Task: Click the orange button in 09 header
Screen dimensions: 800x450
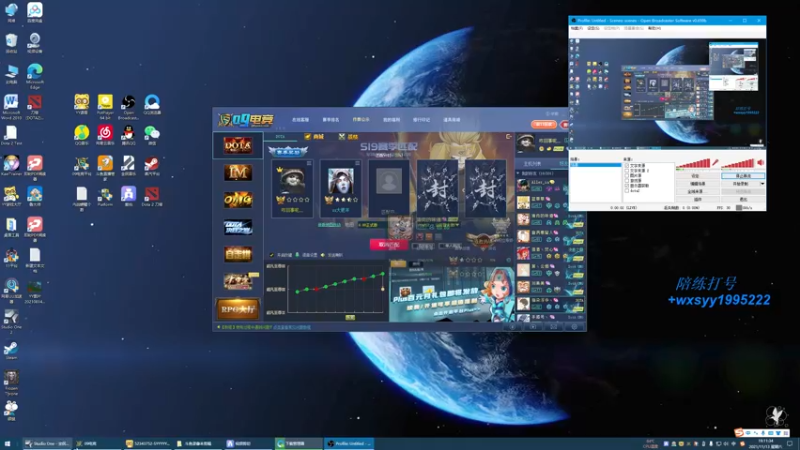Action: tap(544, 124)
